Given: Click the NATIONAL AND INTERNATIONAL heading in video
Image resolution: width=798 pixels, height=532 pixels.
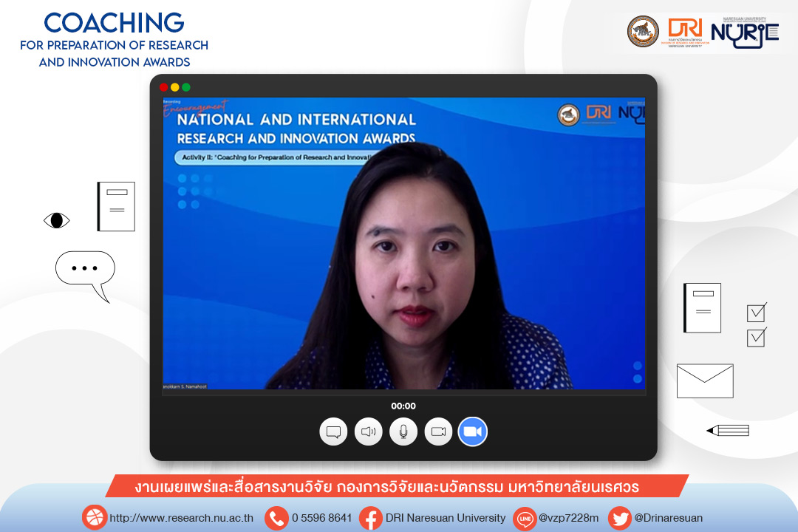Looking at the screenshot, I should click(x=296, y=120).
